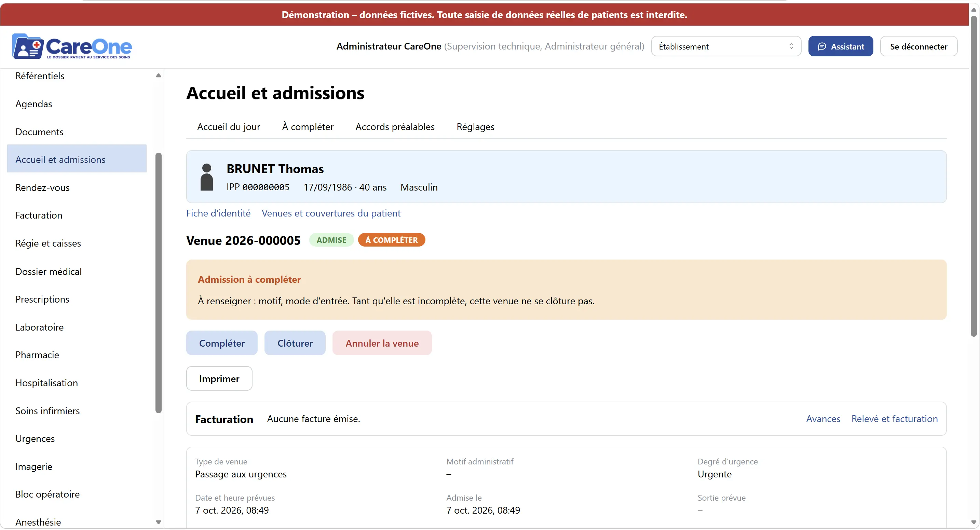
Task: Select Référentiels in sidebar
Action: coord(77,76)
